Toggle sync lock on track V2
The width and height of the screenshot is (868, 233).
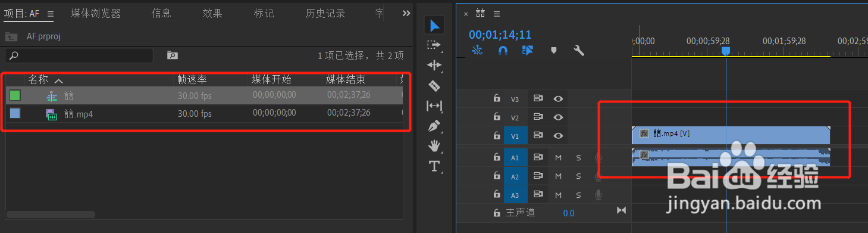coord(538,117)
